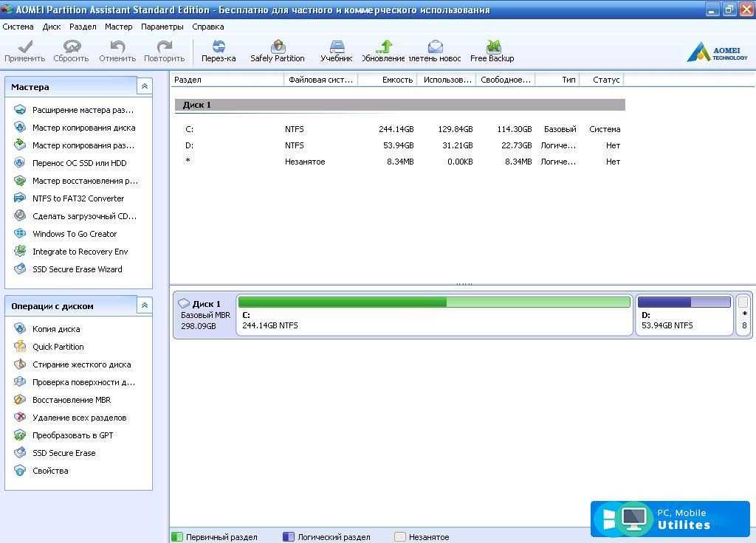Sort by the Статус column header
The image size is (756, 543).
tap(602, 80)
